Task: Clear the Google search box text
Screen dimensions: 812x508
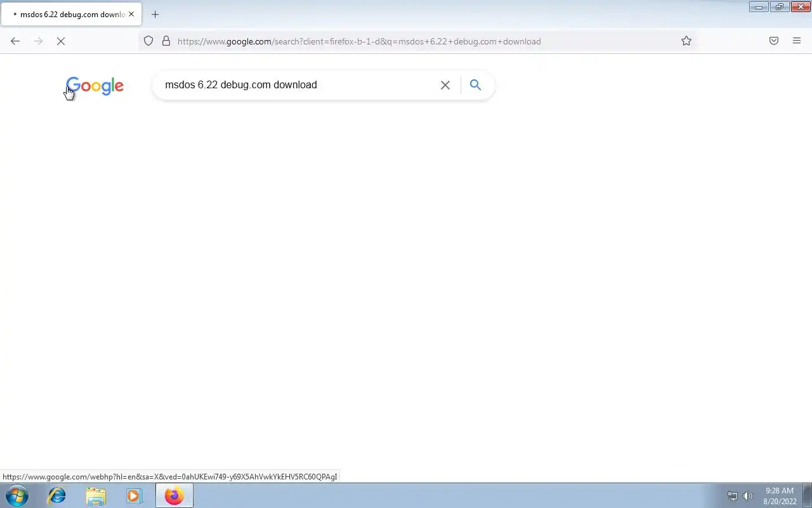Action: (445, 85)
